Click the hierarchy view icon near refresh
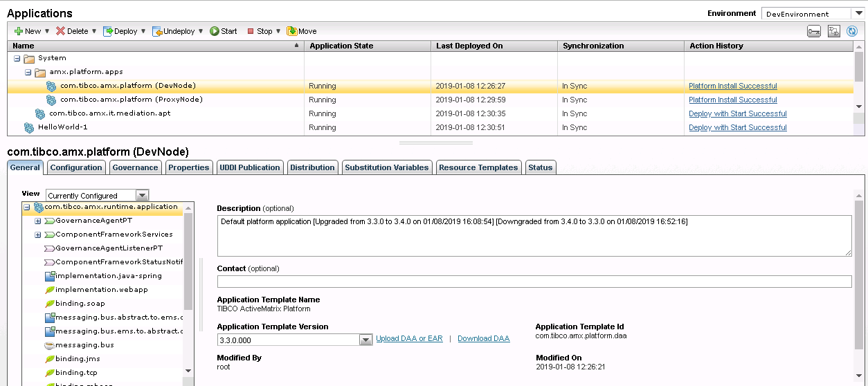Image resolution: width=868 pixels, height=386 pixels. (834, 31)
